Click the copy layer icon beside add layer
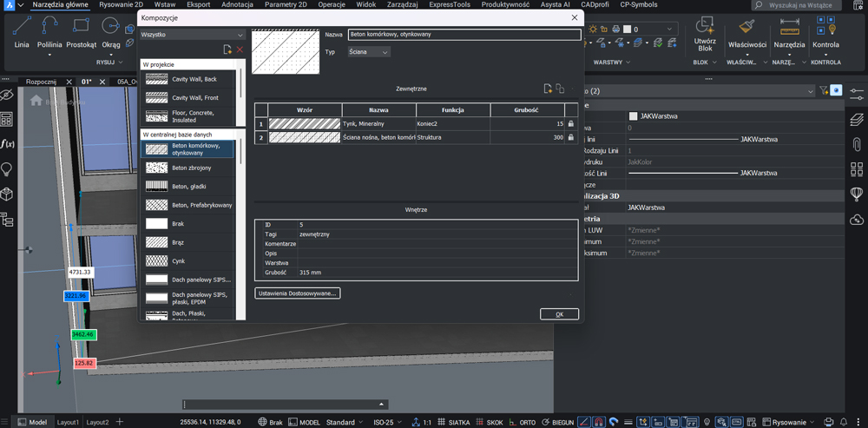Screen dimensions: 868x428 [x=560, y=89]
